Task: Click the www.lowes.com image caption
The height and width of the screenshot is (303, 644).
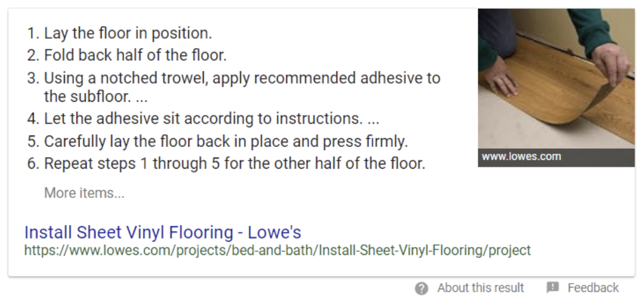Action: coord(521,156)
